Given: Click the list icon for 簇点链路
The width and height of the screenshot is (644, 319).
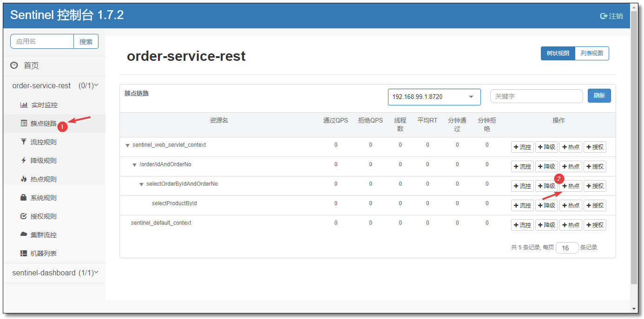Looking at the screenshot, I should click(x=24, y=124).
